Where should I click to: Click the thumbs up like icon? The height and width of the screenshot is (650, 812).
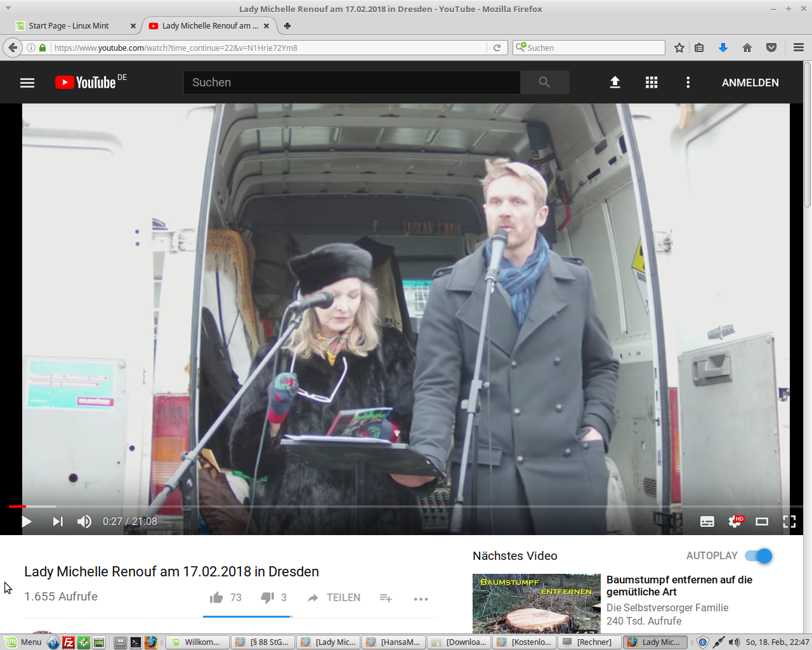[216, 598]
